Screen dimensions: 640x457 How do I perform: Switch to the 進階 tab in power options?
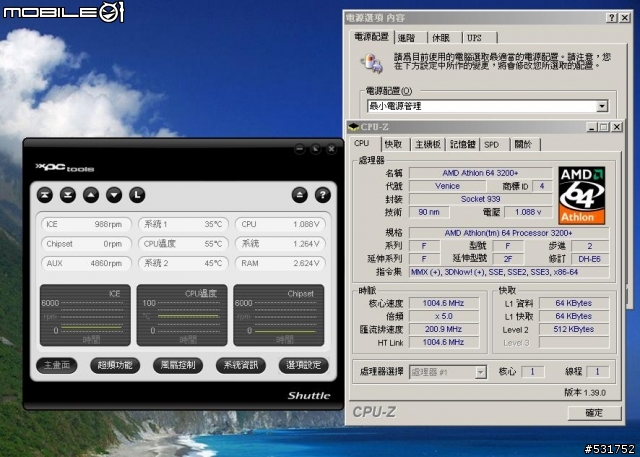(409, 38)
